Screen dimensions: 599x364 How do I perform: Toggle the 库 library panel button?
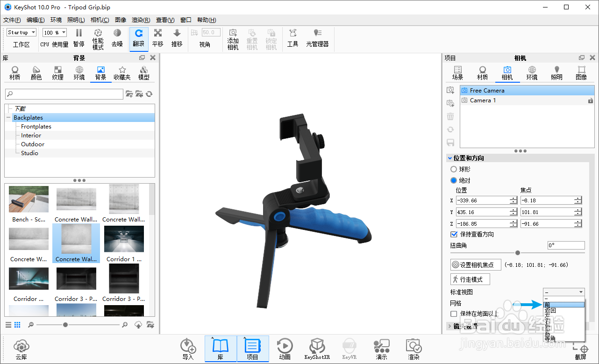(x=220, y=349)
